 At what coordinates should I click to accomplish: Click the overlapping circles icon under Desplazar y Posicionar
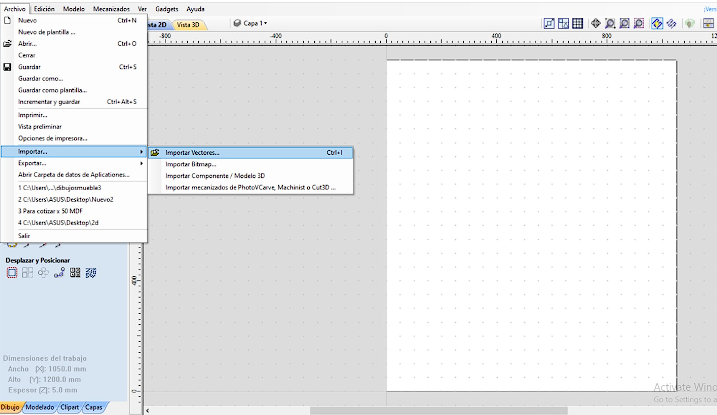(x=43, y=273)
